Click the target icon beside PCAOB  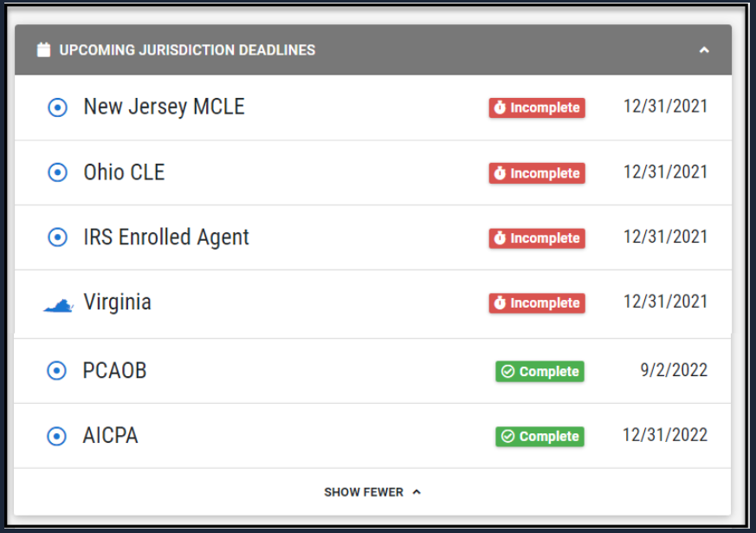pos(56,371)
